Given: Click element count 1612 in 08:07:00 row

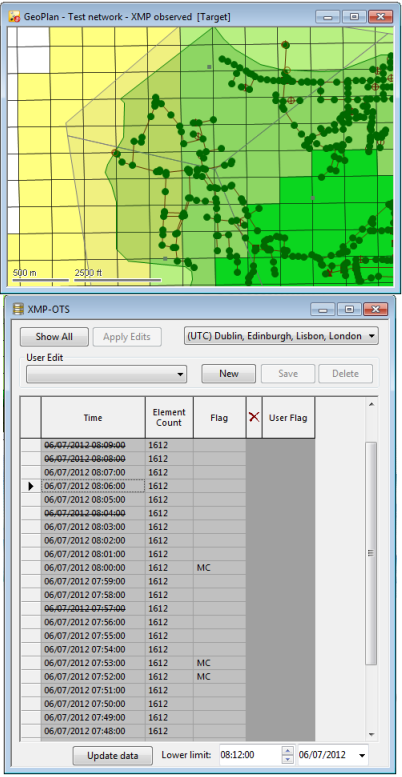Looking at the screenshot, I should pos(158,472).
